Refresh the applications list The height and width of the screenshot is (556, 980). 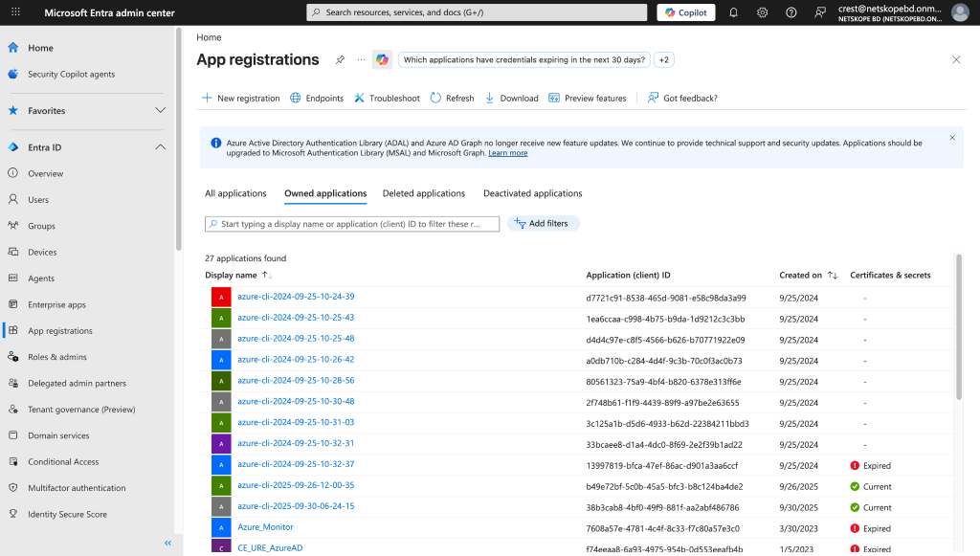(453, 98)
